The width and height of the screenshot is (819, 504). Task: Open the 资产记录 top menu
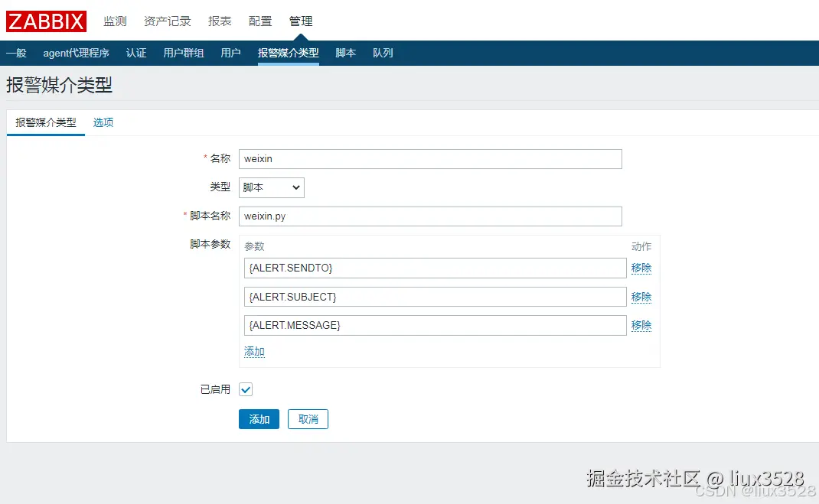pyautogui.click(x=167, y=21)
